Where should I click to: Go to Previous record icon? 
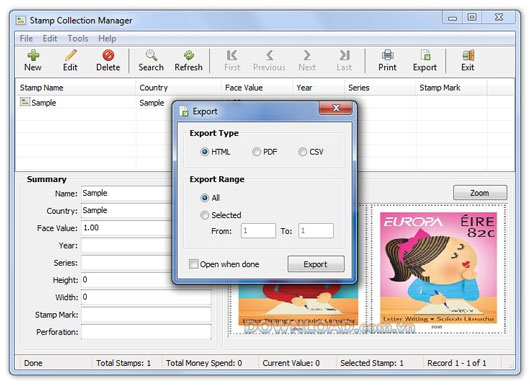(x=269, y=55)
